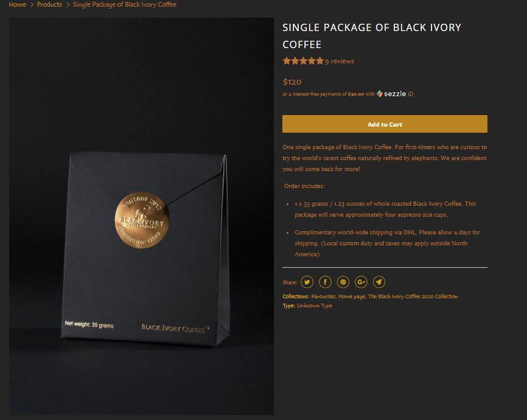
Task: Click the product title heading
Action: (x=372, y=36)
